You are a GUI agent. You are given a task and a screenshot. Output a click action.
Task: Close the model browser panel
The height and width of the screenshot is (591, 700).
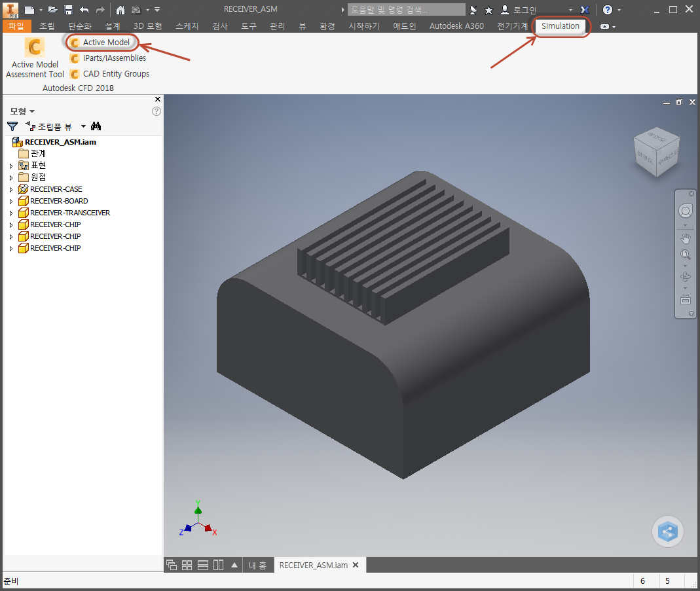pos(158,99)
